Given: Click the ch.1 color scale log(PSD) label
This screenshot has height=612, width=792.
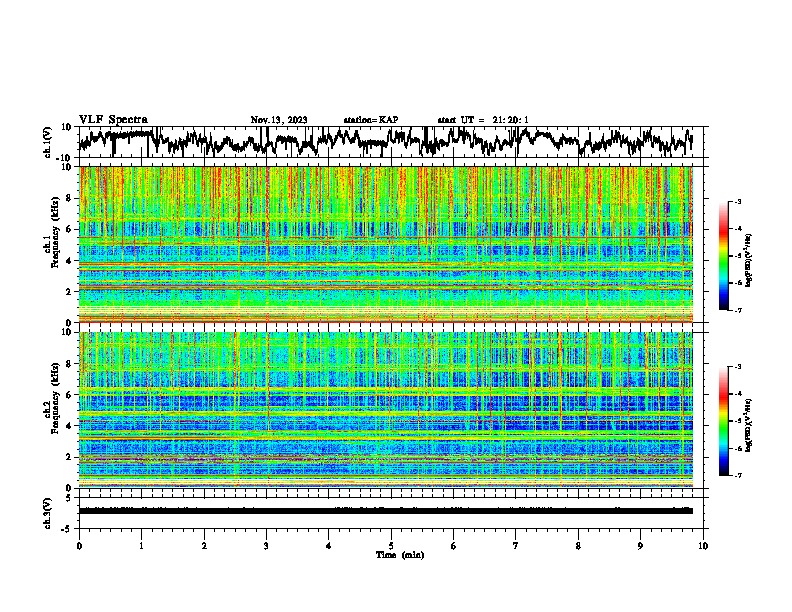Looking at the screenshot, I should coord(749,261).
